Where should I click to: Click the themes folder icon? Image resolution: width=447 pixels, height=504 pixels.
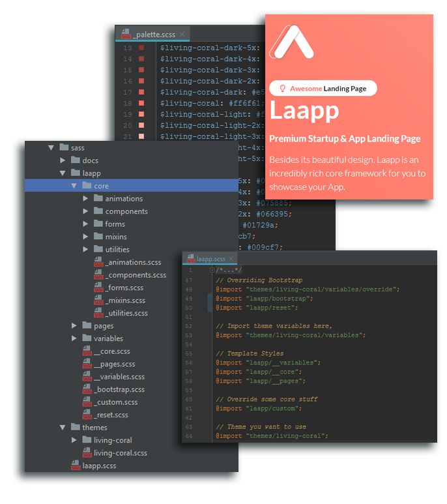click(75, 428)
